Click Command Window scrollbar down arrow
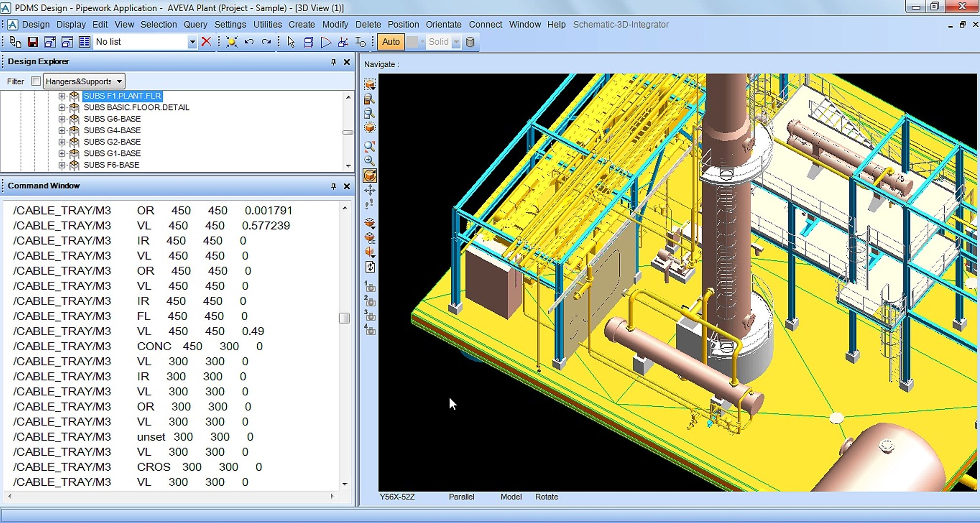The image size is (980, 523). 345,484
